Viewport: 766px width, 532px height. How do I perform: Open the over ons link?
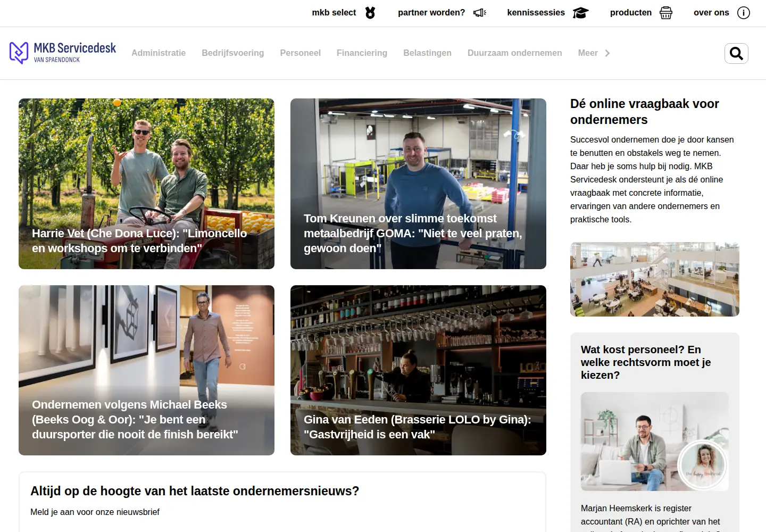point(711,13)
